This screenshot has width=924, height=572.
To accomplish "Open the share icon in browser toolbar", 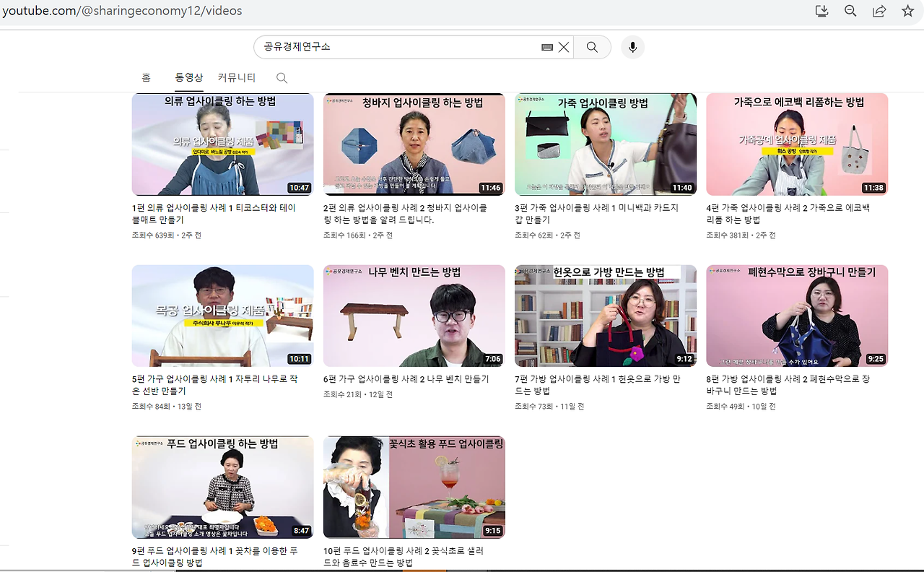I will [879, 11].
